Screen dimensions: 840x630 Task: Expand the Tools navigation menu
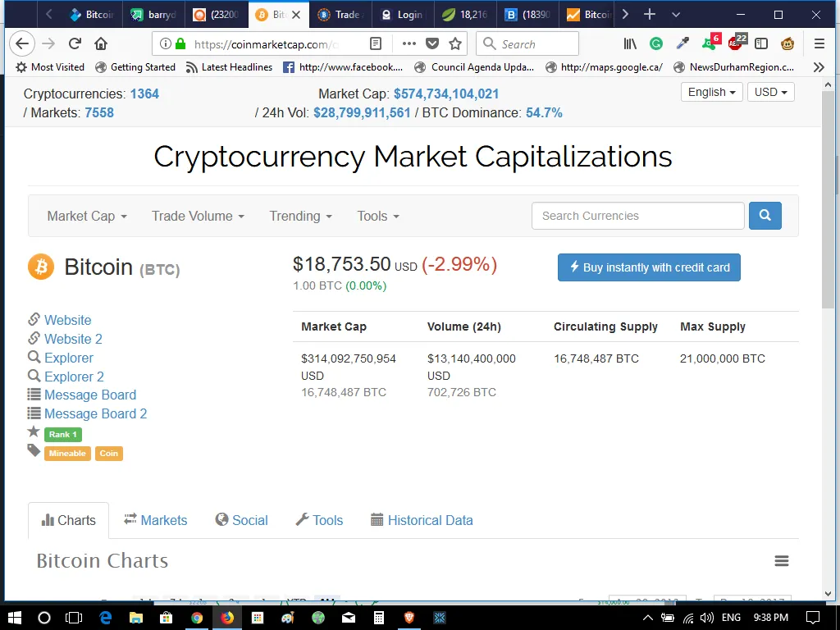378,216
